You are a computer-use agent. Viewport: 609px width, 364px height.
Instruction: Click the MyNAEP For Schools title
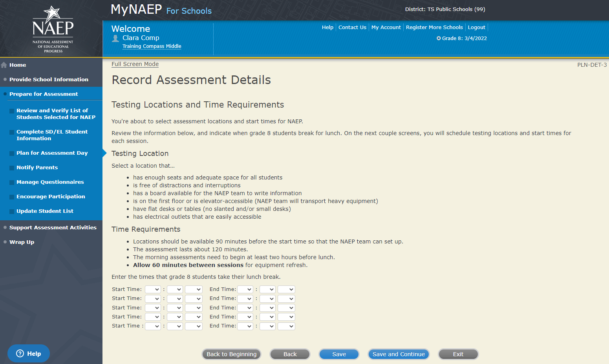(161, 9)
